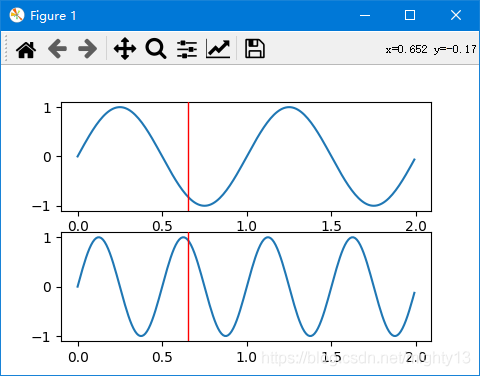Click the red vertical line in top plot
Image resolution: width=480 pixels, height=376 pixels.
click(x=188, y=157)
